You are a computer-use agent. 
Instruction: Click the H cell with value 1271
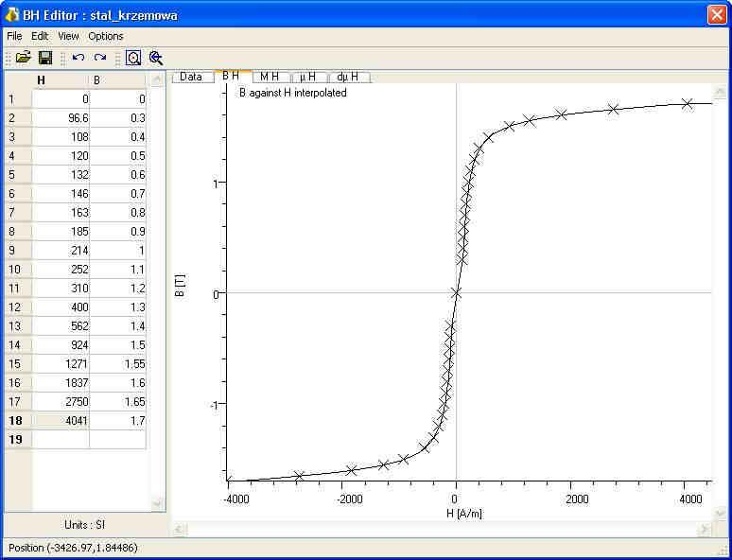[x=61, y=364]
